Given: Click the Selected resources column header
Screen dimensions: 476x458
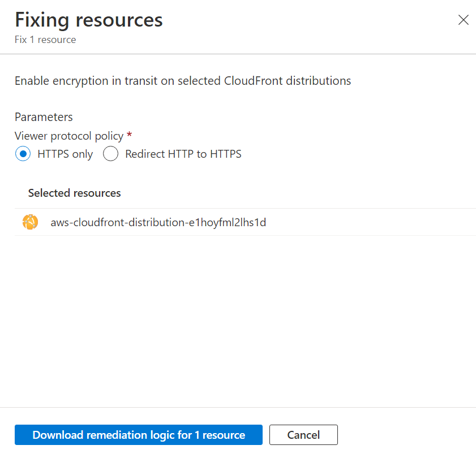Looking at the screenshot, I should tap(74, 193).
